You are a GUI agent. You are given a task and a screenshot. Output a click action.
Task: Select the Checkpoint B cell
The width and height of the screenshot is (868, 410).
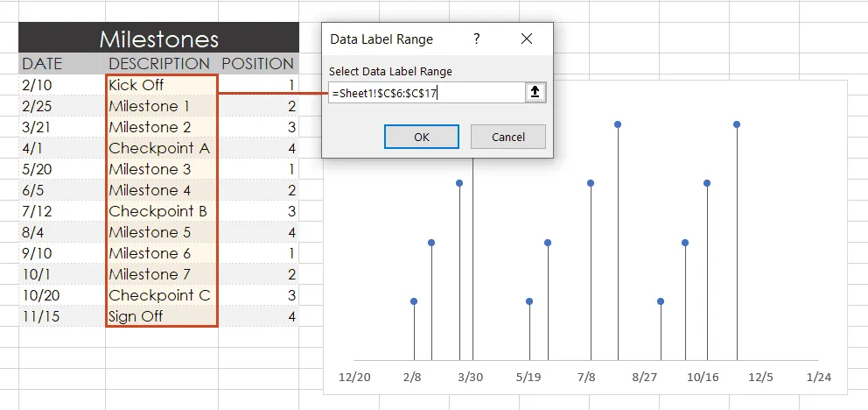pos(161,211)
